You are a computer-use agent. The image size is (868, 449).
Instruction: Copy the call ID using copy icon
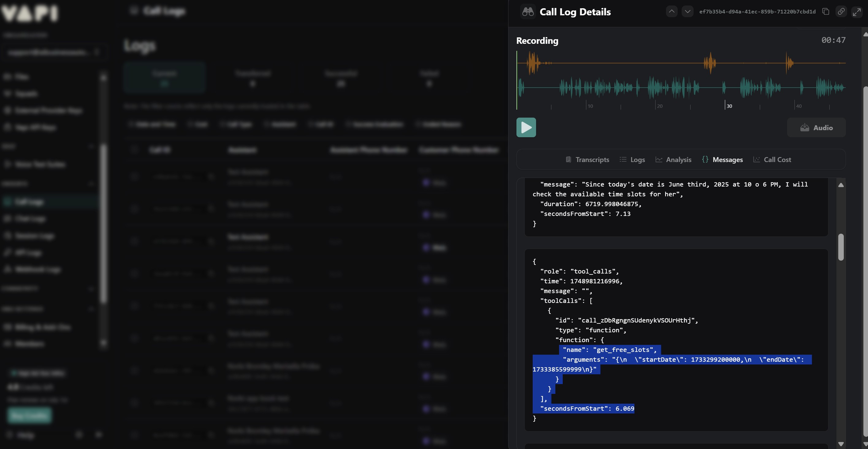[x=825, y=11]
